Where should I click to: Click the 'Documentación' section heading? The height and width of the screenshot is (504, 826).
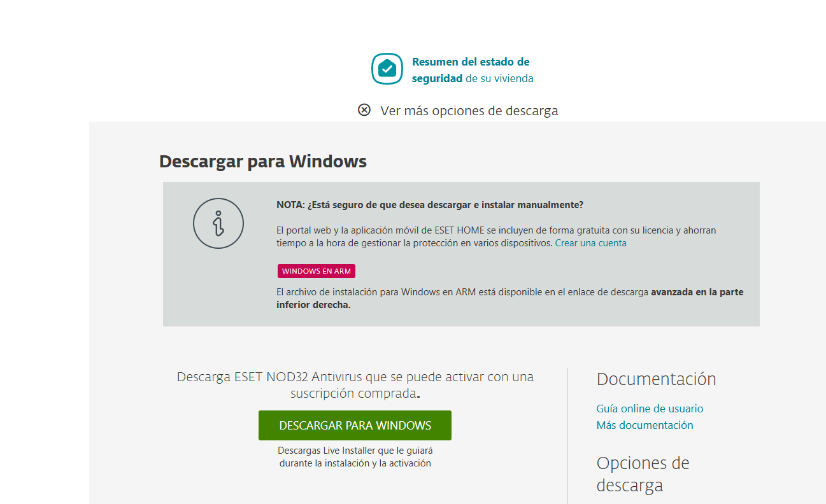[656, 379]
